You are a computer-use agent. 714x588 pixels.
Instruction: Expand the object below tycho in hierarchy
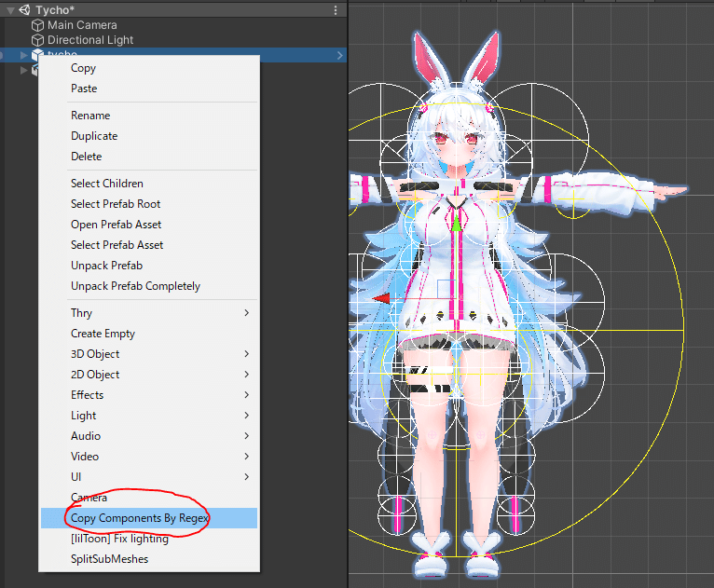[23, 70]
